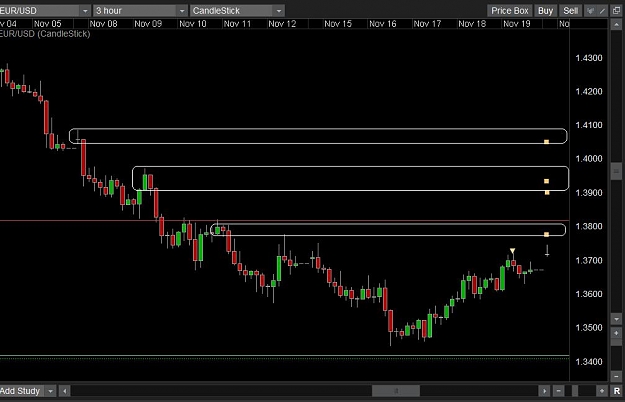Select the line drawing tool icon

603,11
